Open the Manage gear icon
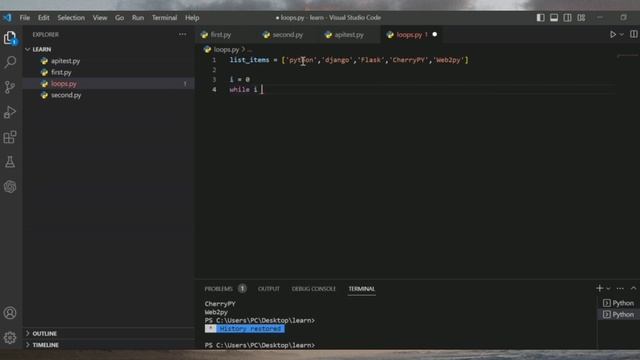The height and width of the screenshot is (360, 640). [10, 338]
